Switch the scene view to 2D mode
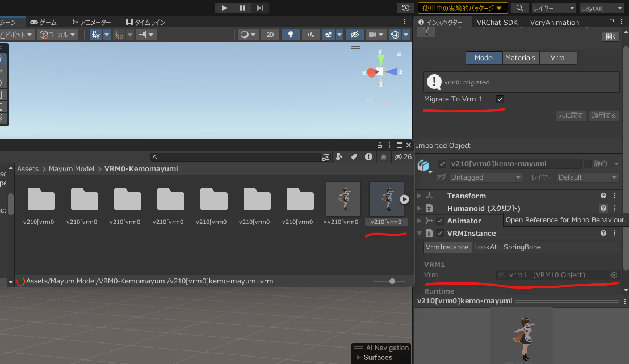The height and width of the screenshot is (364, 629). [x=270, y=35]
